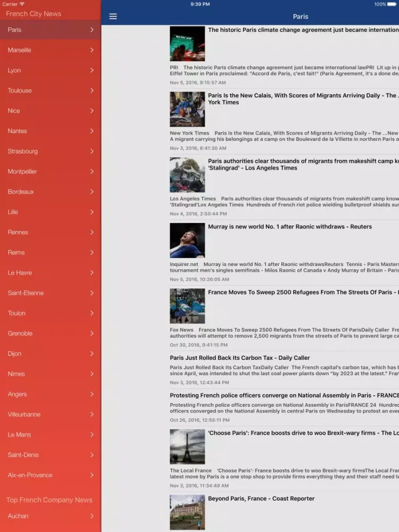Expand the Lyon chevron arrow
Image resolution: width=399 pixels, height=532 pixels.
tap(92, 70)
